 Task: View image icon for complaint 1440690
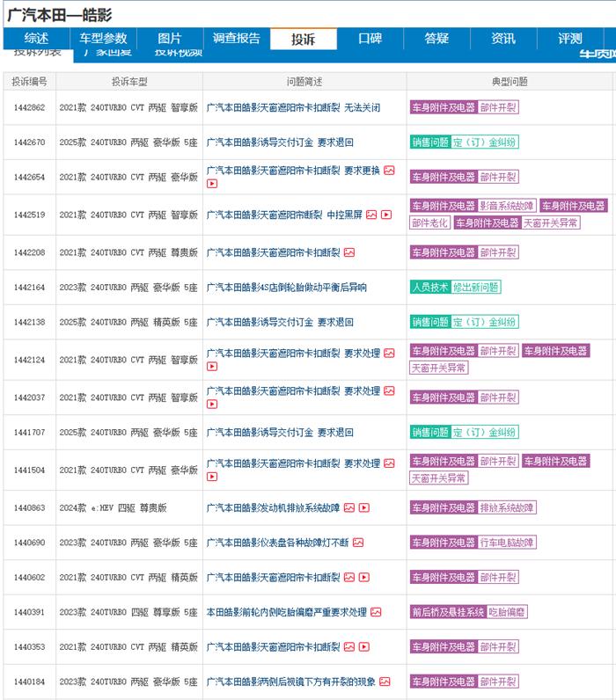[358, 543]
